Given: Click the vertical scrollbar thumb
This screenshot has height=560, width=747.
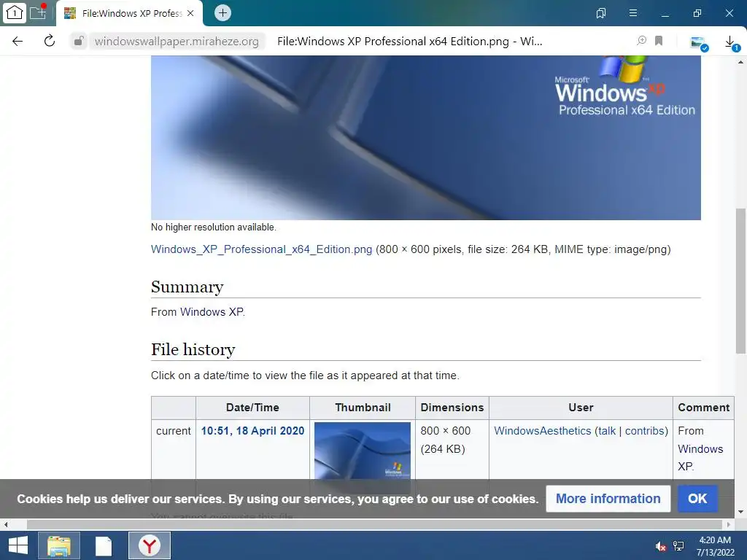Looking at the screenshot, I should pos(740,281).
